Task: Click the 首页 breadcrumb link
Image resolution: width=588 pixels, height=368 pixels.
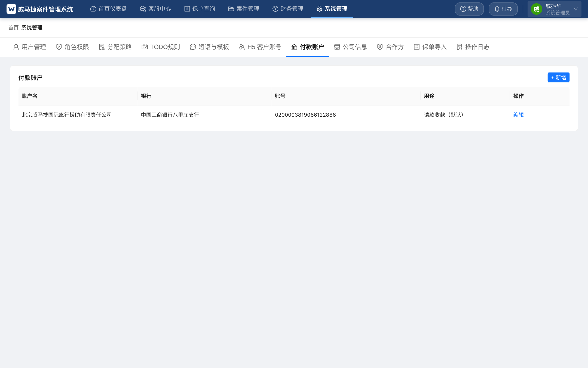Action: (x=13, y=28)
